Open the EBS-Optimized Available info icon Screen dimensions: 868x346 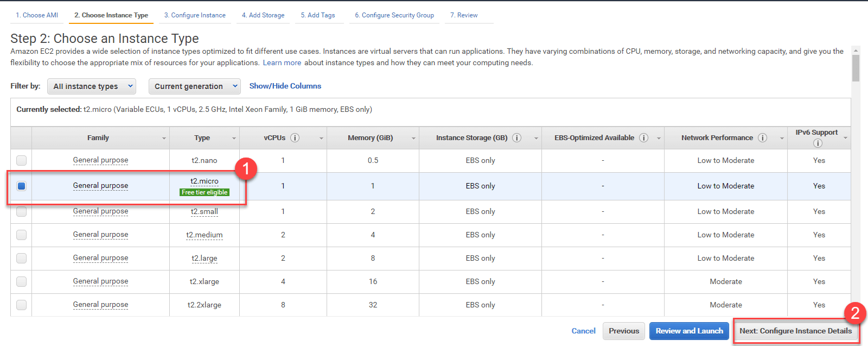pyautogui.click(x=643, y=138)
